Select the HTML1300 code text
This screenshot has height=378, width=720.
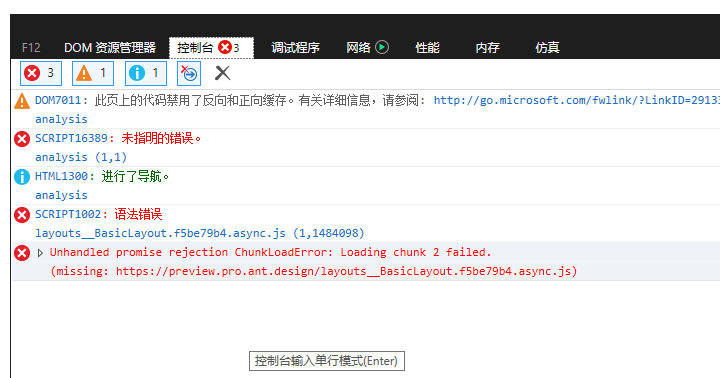pos(62,176)
